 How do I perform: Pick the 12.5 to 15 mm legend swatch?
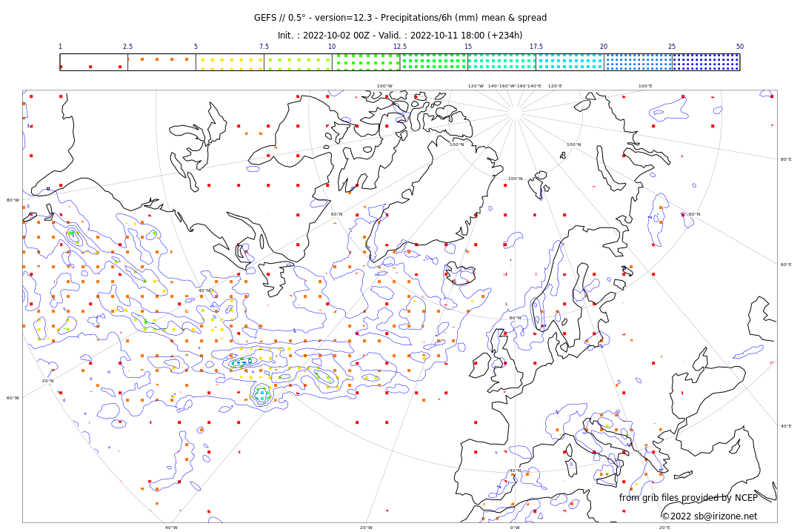434,62
